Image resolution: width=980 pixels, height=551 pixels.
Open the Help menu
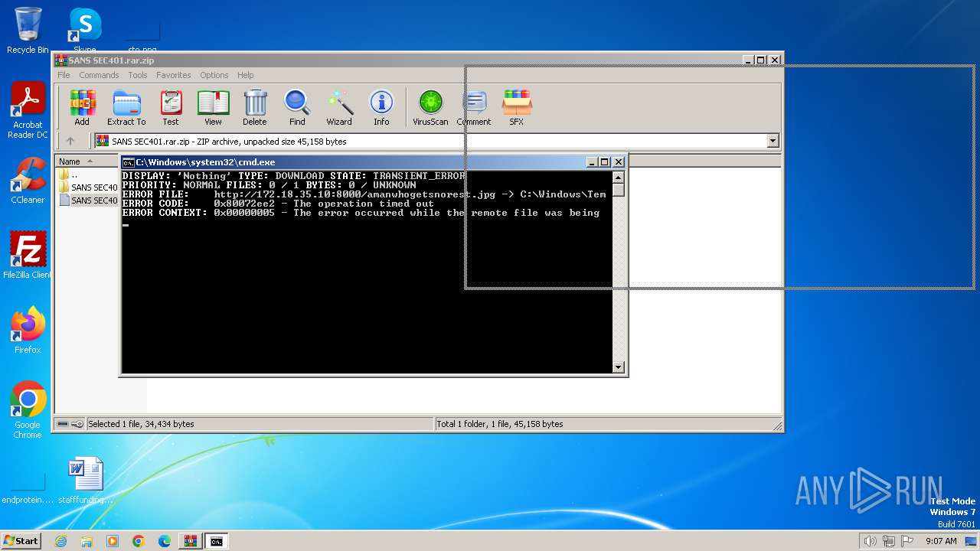[245, 75]
